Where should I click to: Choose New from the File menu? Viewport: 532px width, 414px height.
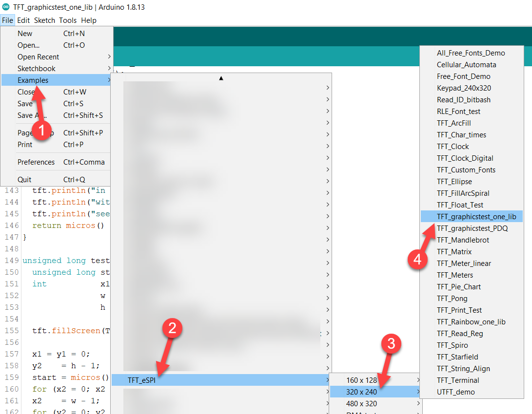pyautogui.click(x=56, y=34)
